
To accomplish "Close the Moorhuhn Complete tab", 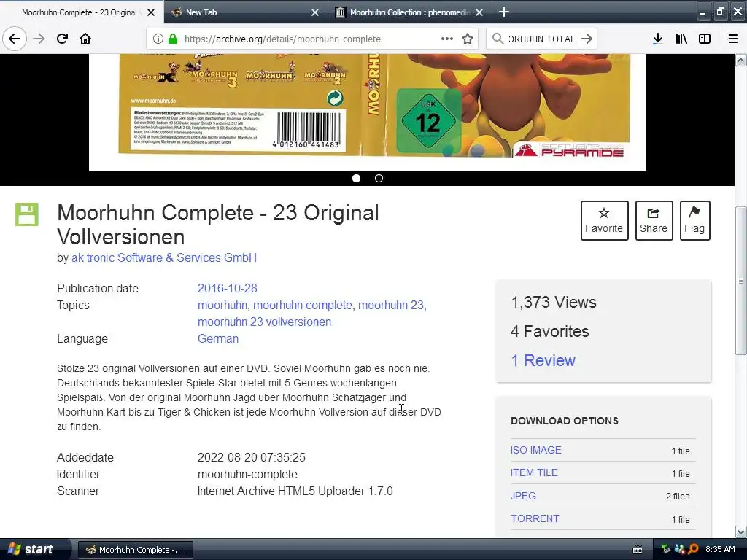I will 151,12.
